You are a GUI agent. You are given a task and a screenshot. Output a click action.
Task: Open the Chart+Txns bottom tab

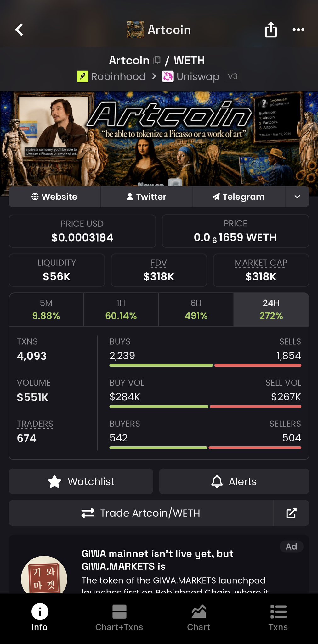click(119, 618)
